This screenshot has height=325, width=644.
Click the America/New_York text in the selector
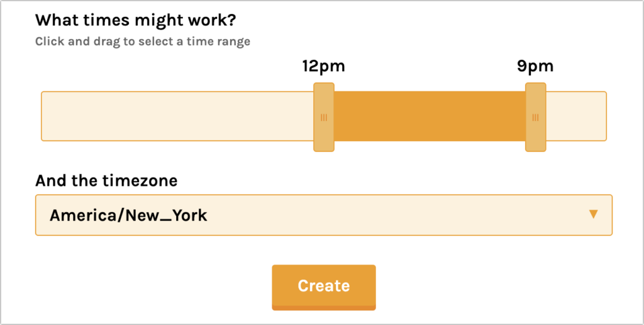(x=128, y=215)
